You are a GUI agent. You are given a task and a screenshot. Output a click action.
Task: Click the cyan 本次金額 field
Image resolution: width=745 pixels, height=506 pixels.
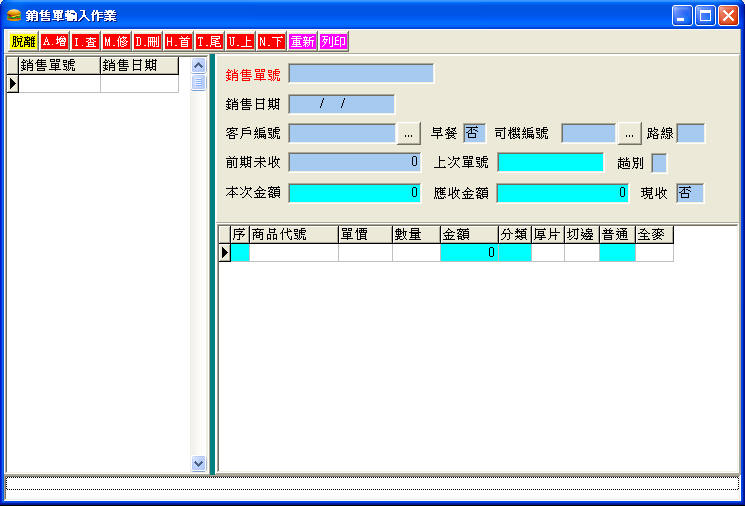tap(354, 193)
